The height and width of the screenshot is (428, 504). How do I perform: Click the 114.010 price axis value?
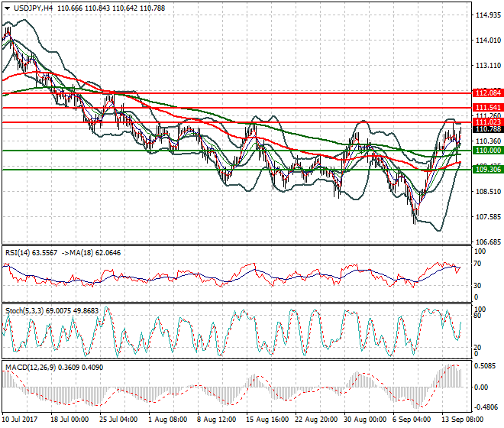coord(488,41)
